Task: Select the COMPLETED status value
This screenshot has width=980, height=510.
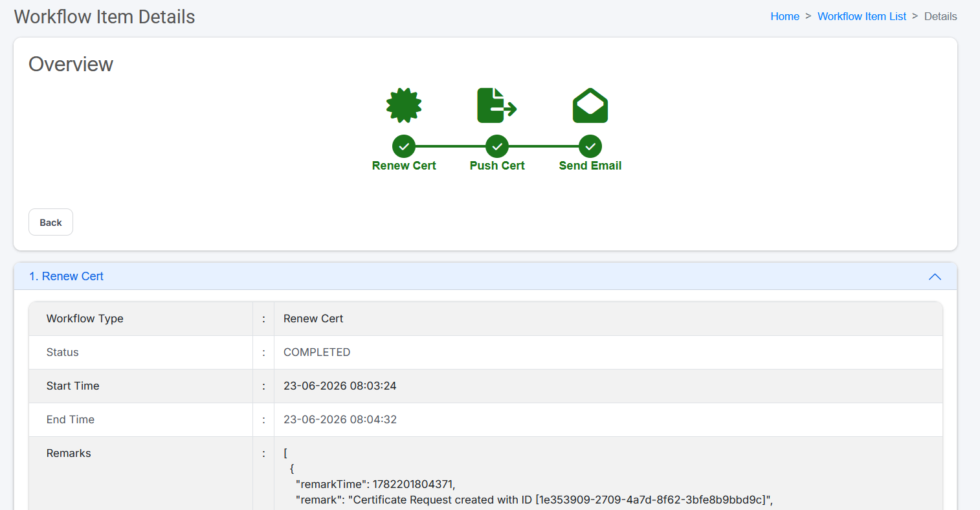Action: (317, 352)
